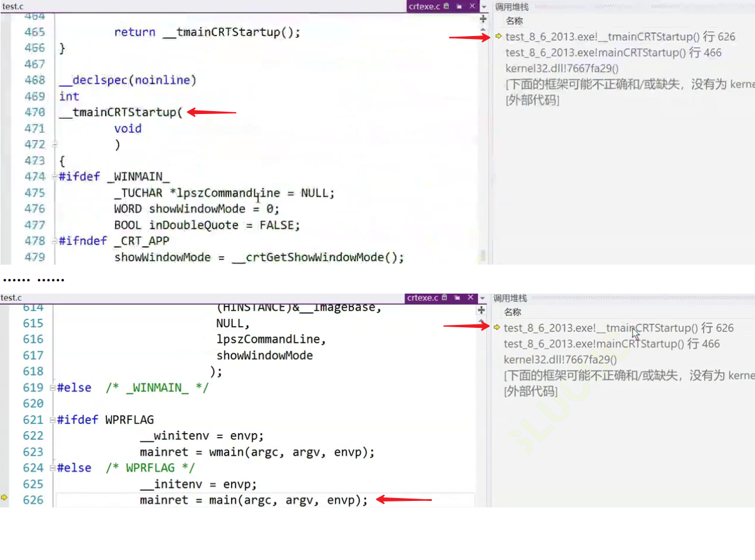Click lpszCommandLine, argument on line 616
This screenshot has width=755, height=560.
point(271,340)
